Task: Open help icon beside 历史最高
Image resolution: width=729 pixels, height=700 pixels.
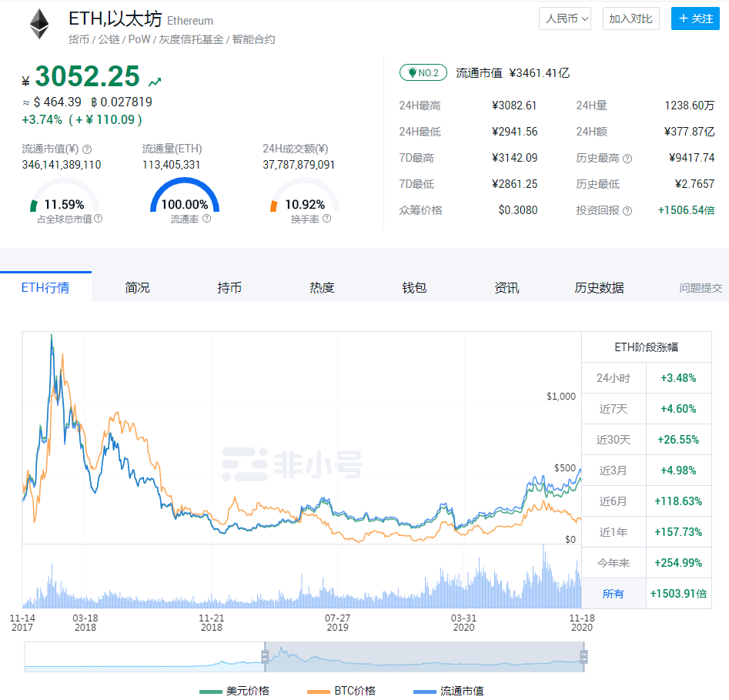Action: pyautogui.click(x=627, y=159)
